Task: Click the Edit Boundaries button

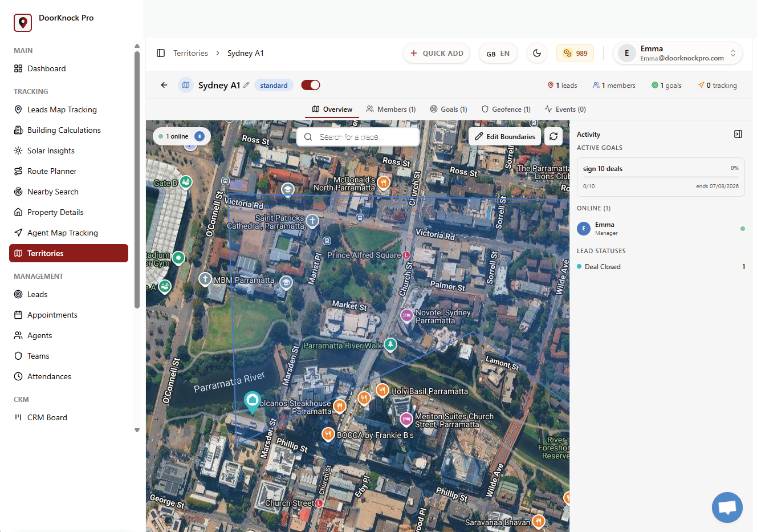Action: [505, 136]
